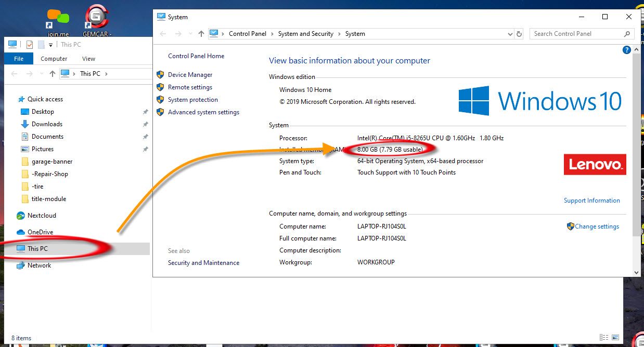Switch to the View ribbon tab
This screenshot has height=347, width=644.
(x=89, y=59)
